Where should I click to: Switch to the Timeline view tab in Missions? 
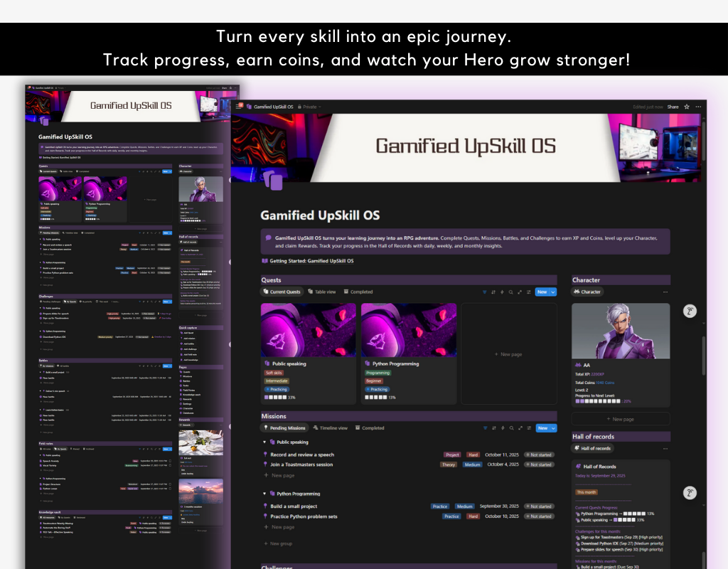pos(330,427)
